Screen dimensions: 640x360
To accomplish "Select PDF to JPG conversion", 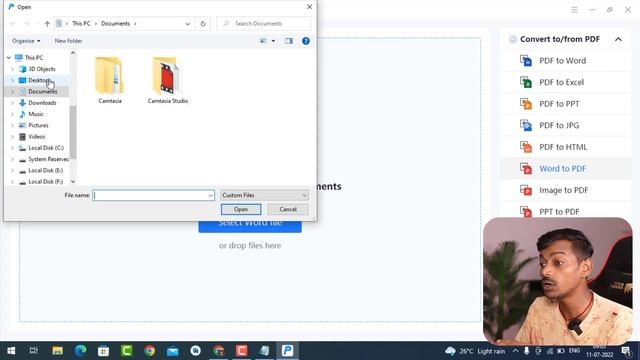I will point(559,126).
